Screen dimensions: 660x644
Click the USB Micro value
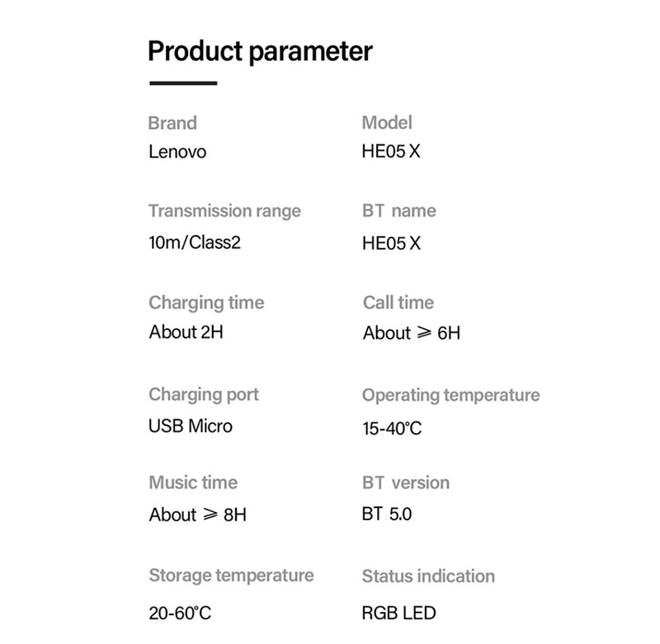pyautogui.click(x=191, y=426)
